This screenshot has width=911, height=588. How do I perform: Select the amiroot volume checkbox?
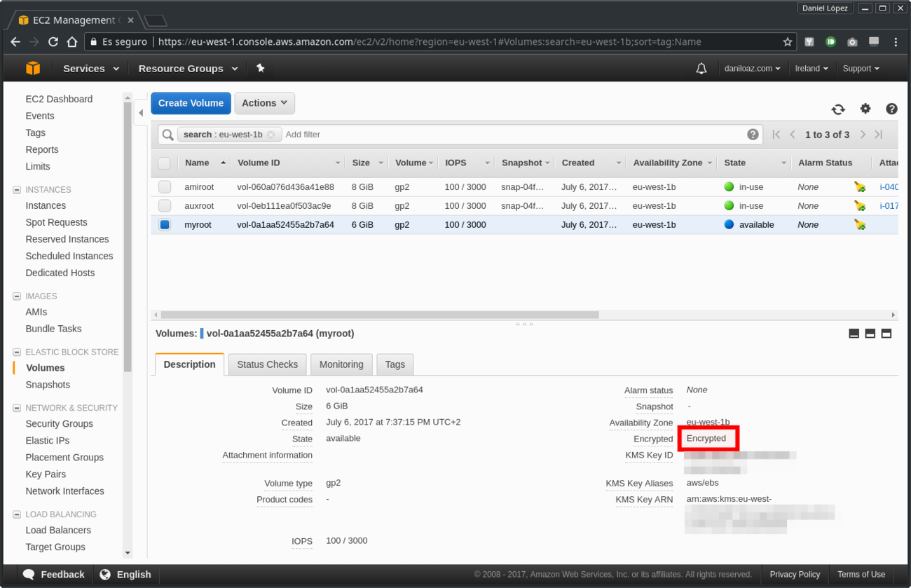[x=165, y=187]
